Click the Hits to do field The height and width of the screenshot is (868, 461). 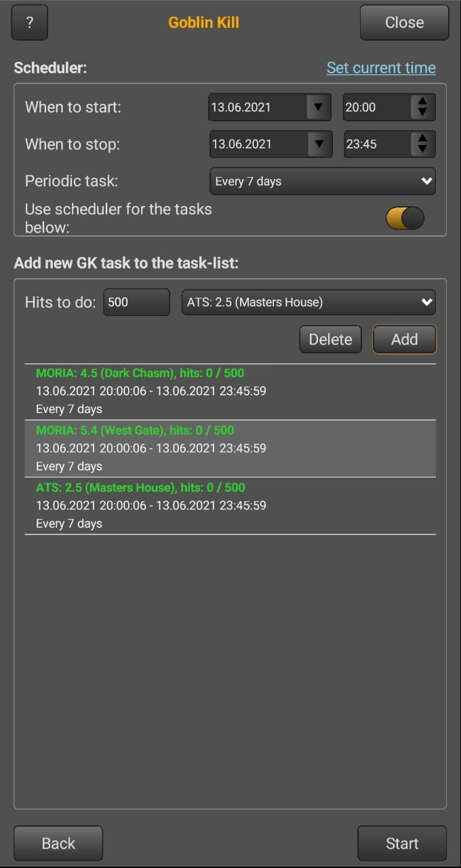tap(136, 302)
